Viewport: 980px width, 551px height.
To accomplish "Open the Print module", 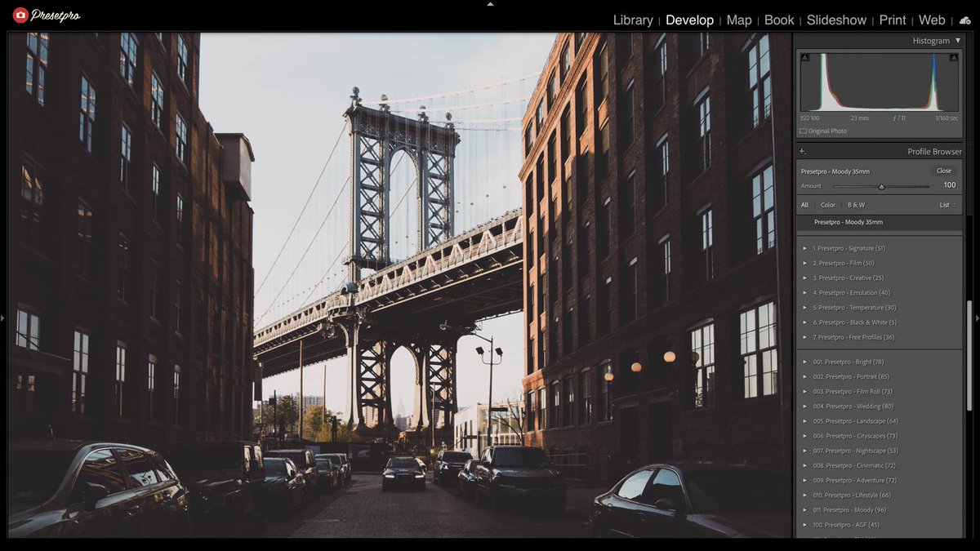I will (x=893, y=20).
